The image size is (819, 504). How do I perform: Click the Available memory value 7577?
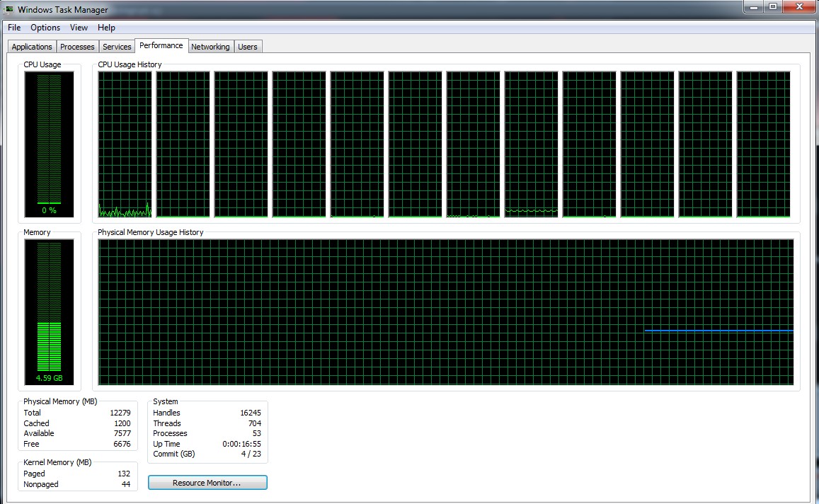pyautogui.click(x=122, y=433)
